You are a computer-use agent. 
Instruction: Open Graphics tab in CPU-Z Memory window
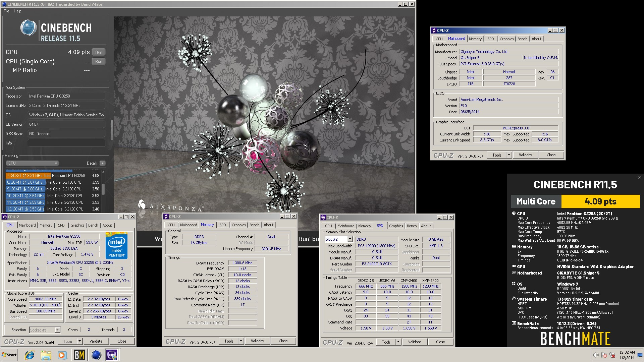coord(238,225)
